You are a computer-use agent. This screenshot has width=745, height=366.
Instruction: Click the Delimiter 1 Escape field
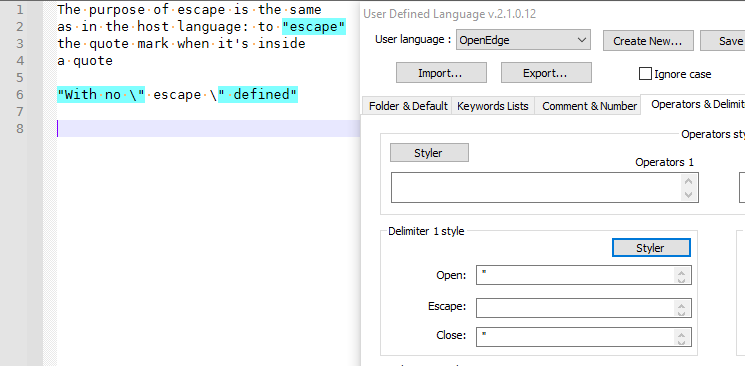coord(583,308)
